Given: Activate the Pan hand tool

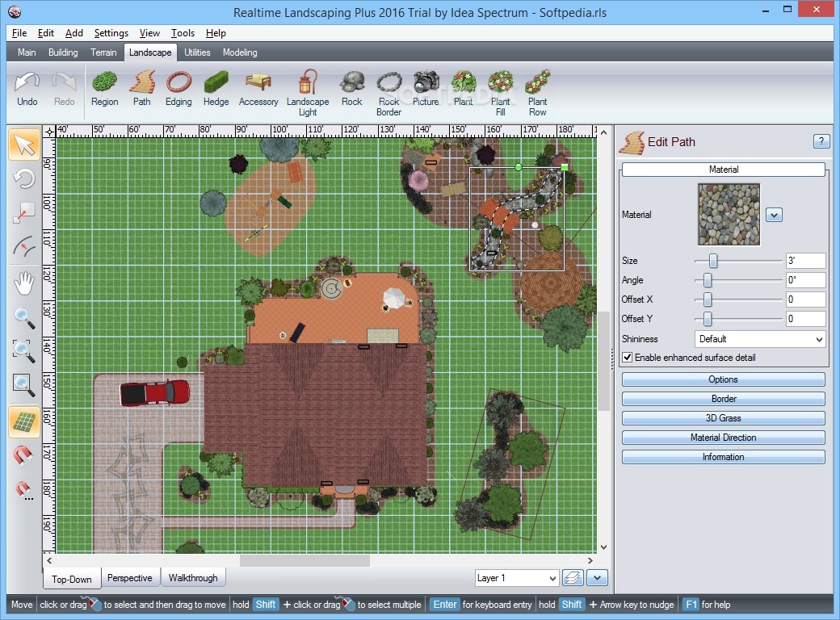Looking at the screenshot, I should pyautogui.click(x=24, y=283).
